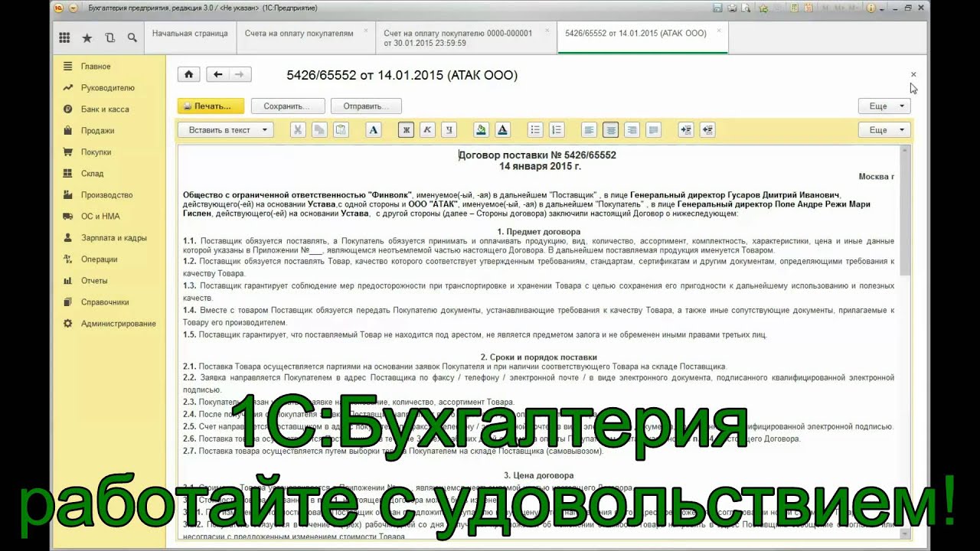980x551 pixels.
Task: Open the info icon in title bar
Action: [x=871, y=8]
